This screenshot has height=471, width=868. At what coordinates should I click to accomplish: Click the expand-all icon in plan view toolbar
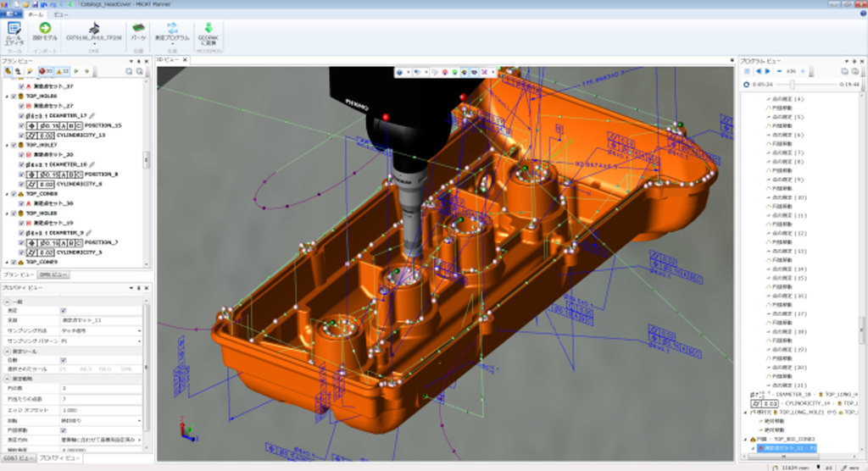coord(129,71)
